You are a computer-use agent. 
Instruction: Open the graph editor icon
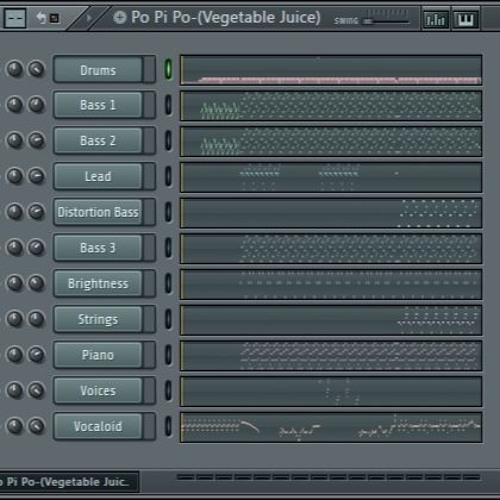436,19
